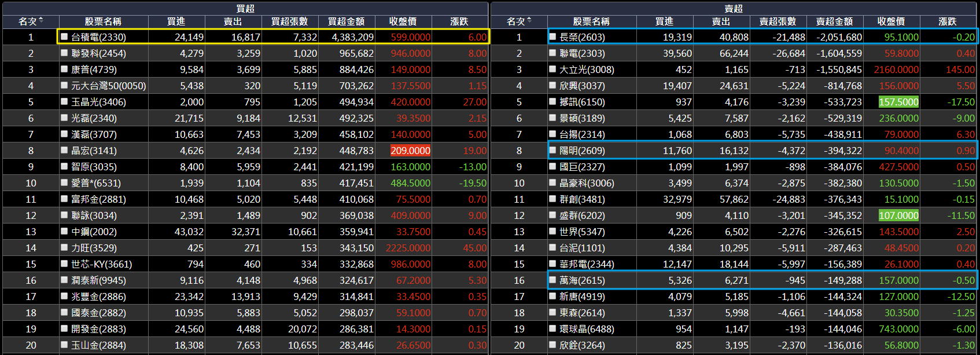Viewport: 980px width, 355px height.
Task: Sort by 股票名稱 header in 賣超 table
Action: (x=591, y=21)
